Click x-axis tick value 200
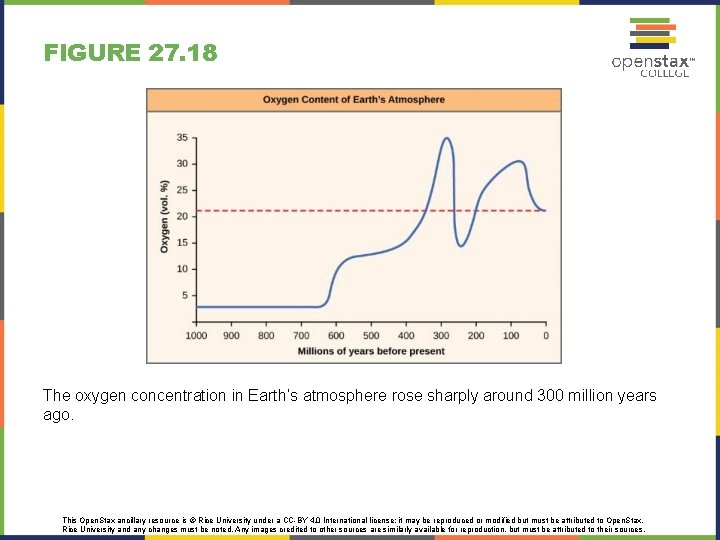This screenshot has height=540, width=720. (x=476, y=336)
